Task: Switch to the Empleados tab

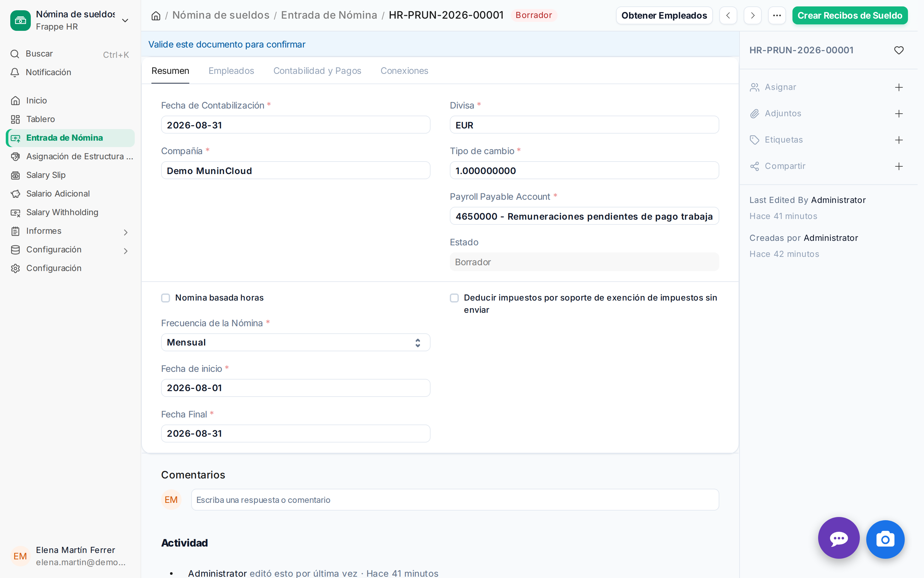Action: pyautogui.click(x=231, y=71)
